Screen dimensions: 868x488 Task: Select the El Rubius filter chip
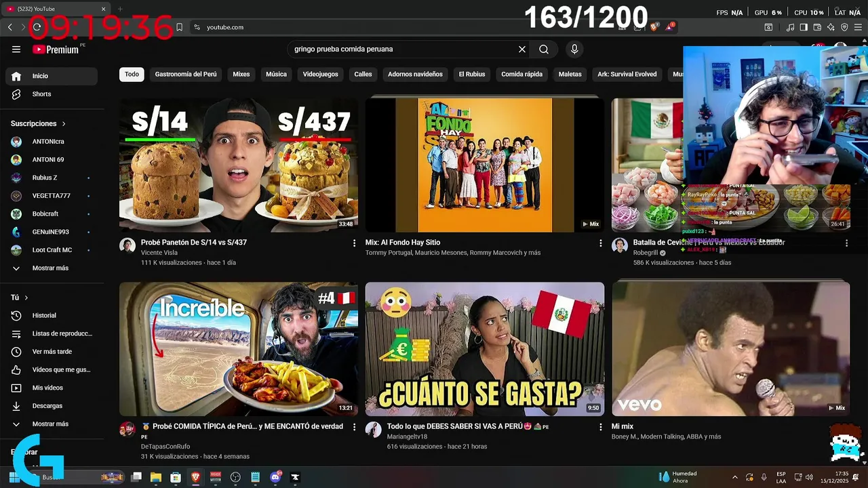pos(472,74)
